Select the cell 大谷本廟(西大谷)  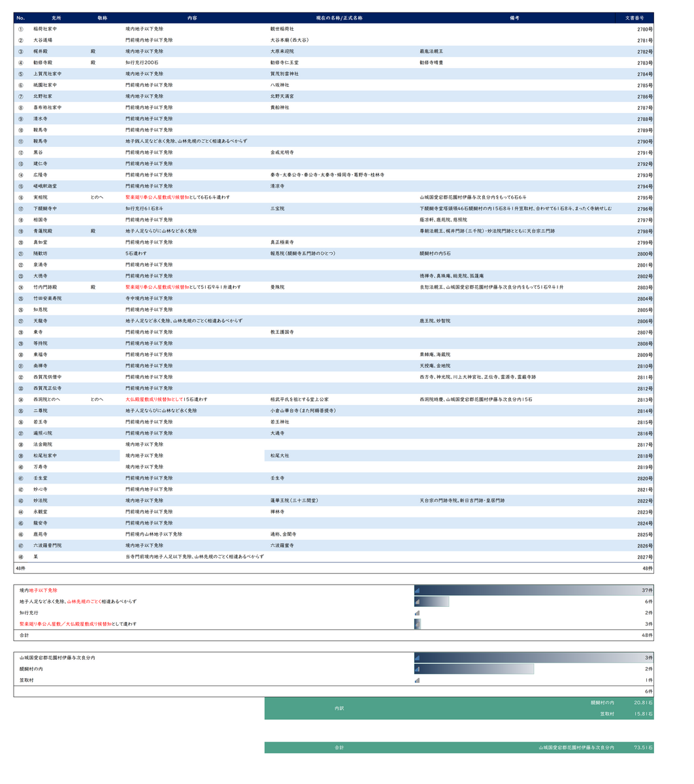click(x=289, y=40)
